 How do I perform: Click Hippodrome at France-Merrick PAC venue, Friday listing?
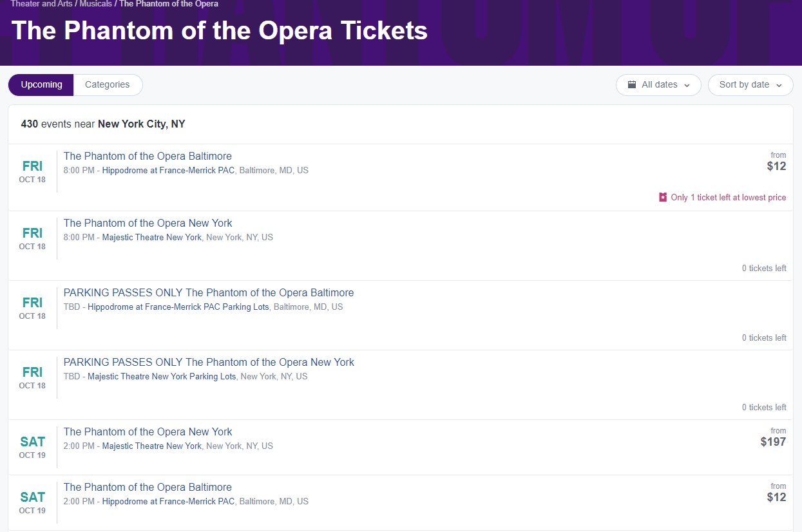[x=168, y=170]
